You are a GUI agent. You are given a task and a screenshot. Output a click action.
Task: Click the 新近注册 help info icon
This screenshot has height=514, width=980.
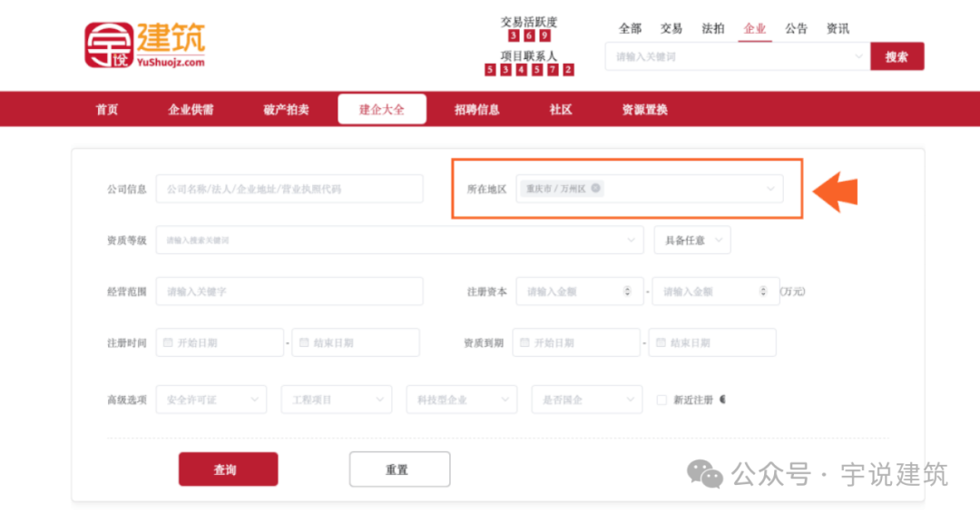coord(723,400)
